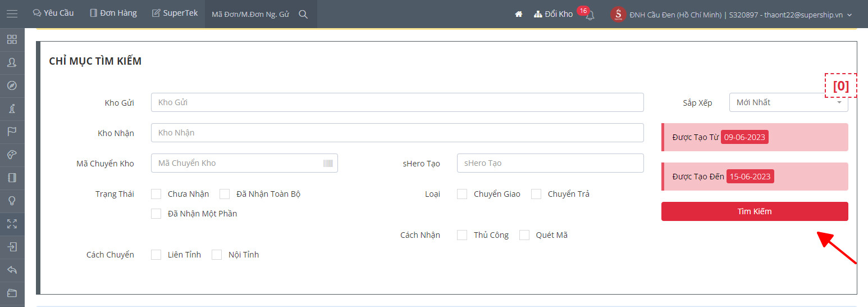Open the paint palette sidebar icon
This screenshot has height=307, width=868.
tap(12, 155)
